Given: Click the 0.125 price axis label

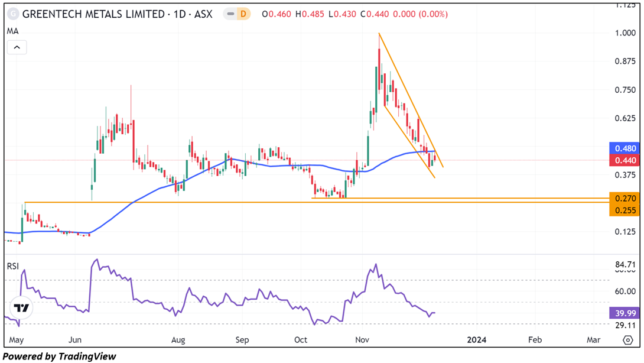Looking at the screenshot, I should 625,232.
